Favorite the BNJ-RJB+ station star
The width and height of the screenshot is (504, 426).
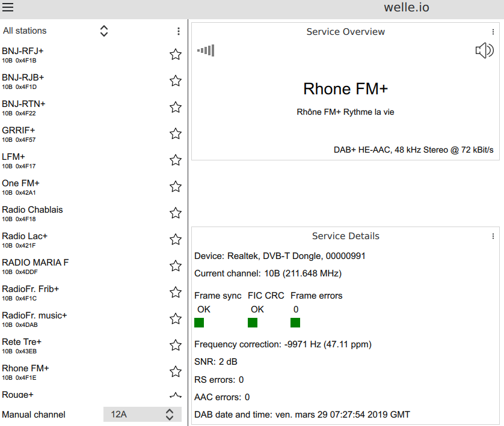176,81
